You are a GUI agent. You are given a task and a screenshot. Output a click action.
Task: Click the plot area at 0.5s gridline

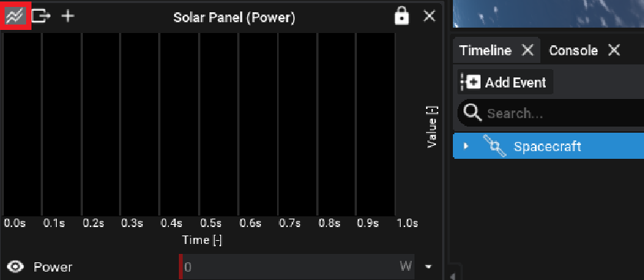[200, 125]
